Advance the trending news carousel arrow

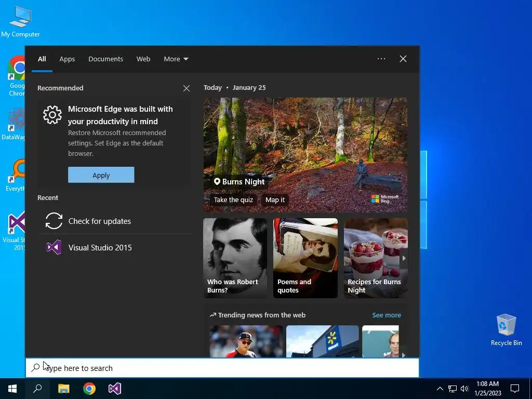403,355
